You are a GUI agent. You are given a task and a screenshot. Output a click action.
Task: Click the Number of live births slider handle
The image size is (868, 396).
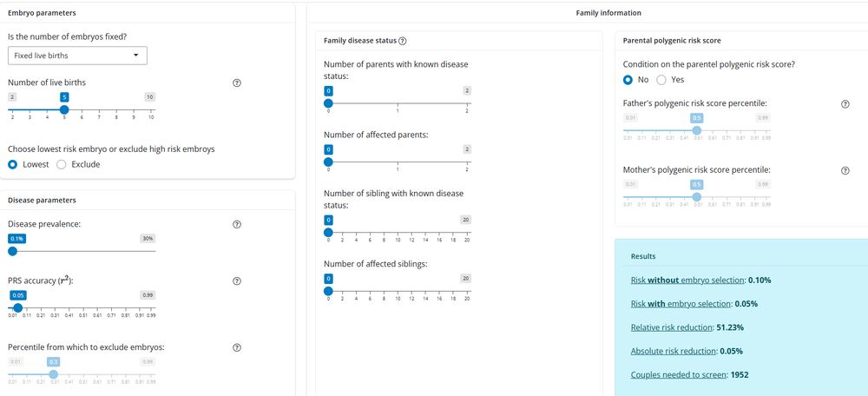(64, 109)
